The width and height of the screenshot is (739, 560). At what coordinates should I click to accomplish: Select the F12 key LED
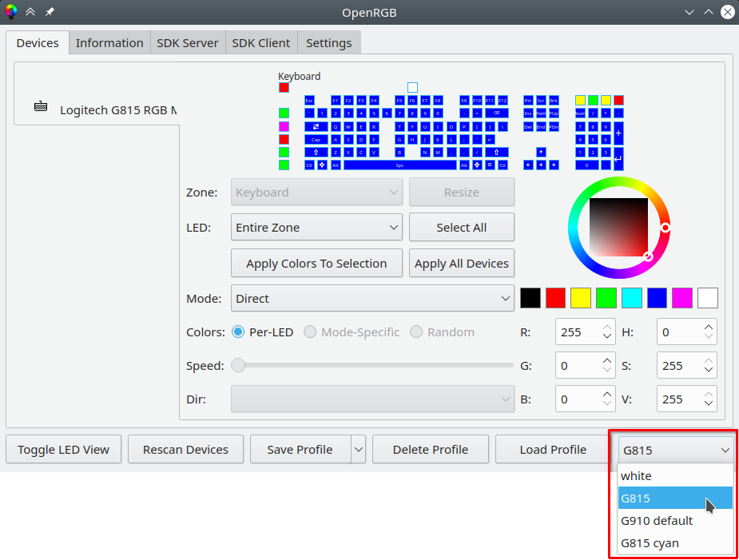(503, 101)
